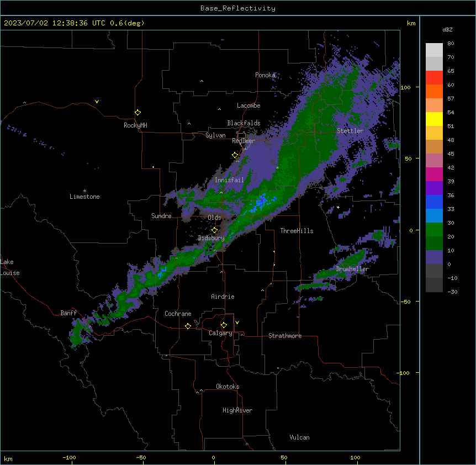
Task: Click the km unit label at top right
Action: coord(411,23)
